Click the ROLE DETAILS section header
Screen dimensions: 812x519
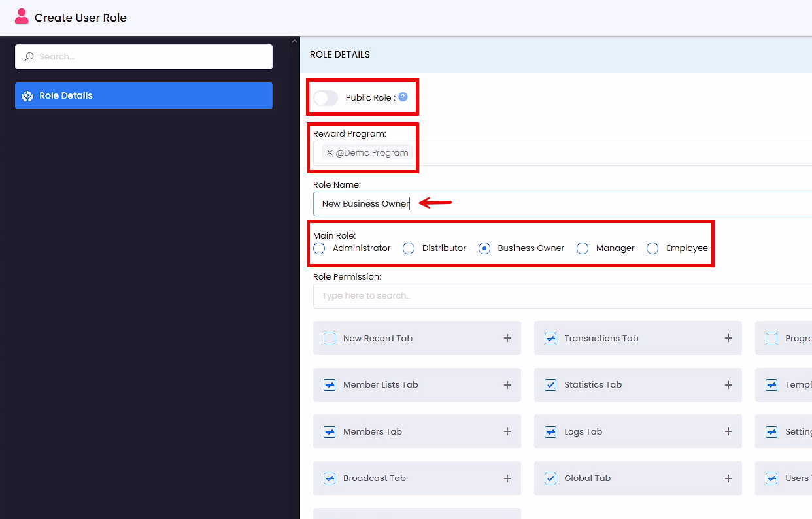click(340, 54)
